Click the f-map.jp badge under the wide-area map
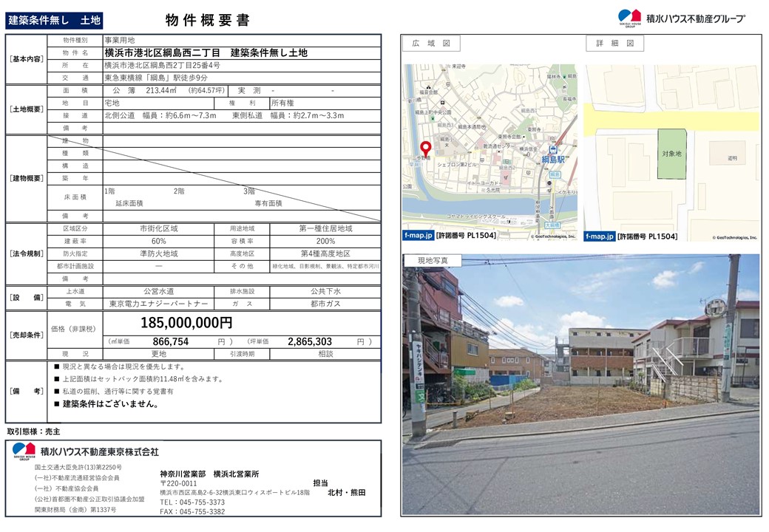 tap(418, 236)
